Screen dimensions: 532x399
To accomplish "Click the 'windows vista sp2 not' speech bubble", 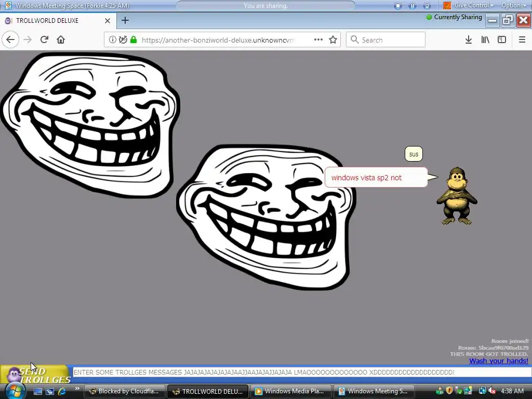I will pos(376,178).
